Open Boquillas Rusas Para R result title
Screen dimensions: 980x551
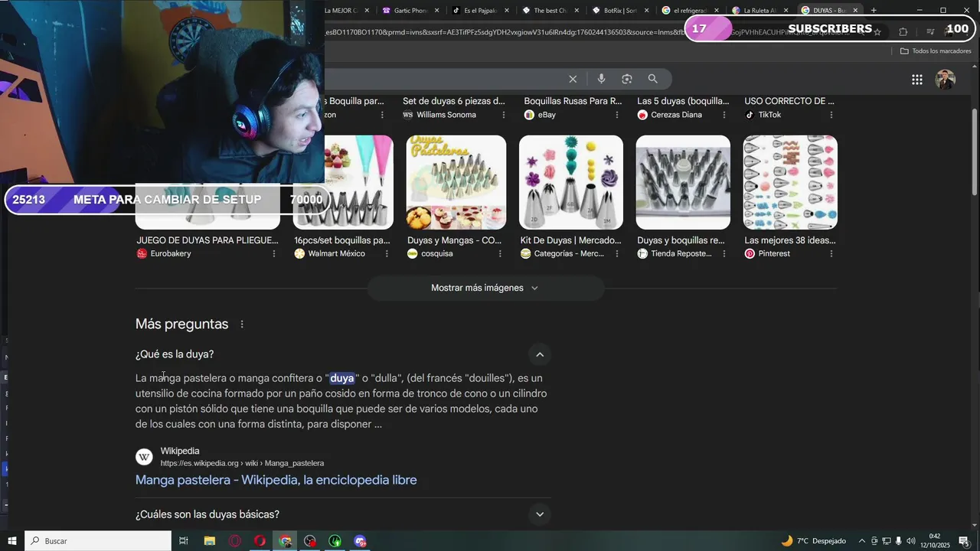pyautogui.click(x=573, y=101)
